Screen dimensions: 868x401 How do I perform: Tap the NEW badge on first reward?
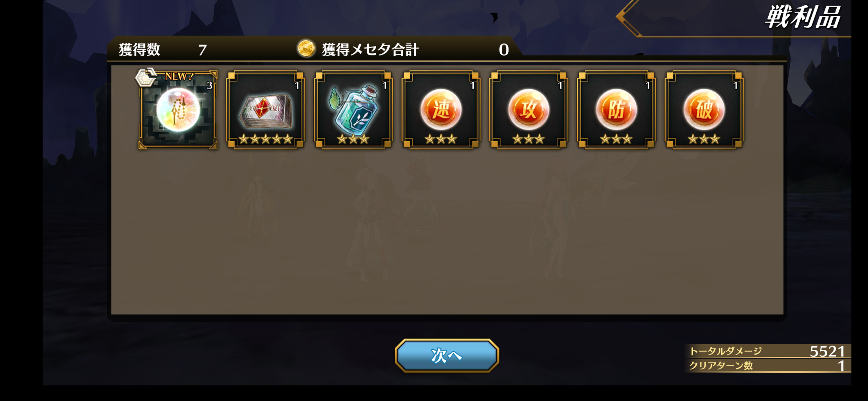[179, 76]
